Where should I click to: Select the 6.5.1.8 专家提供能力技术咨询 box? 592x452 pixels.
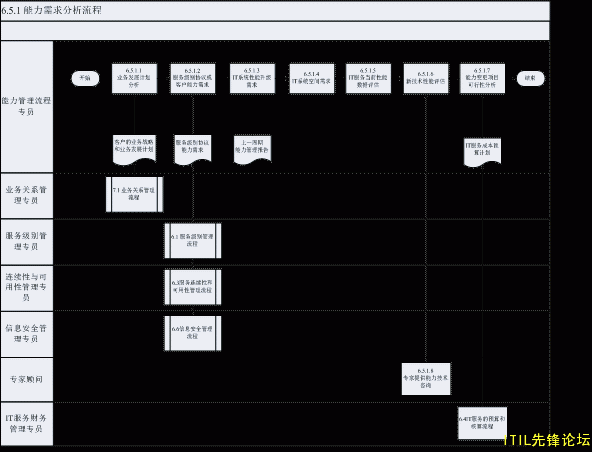[x=426, y=379]
